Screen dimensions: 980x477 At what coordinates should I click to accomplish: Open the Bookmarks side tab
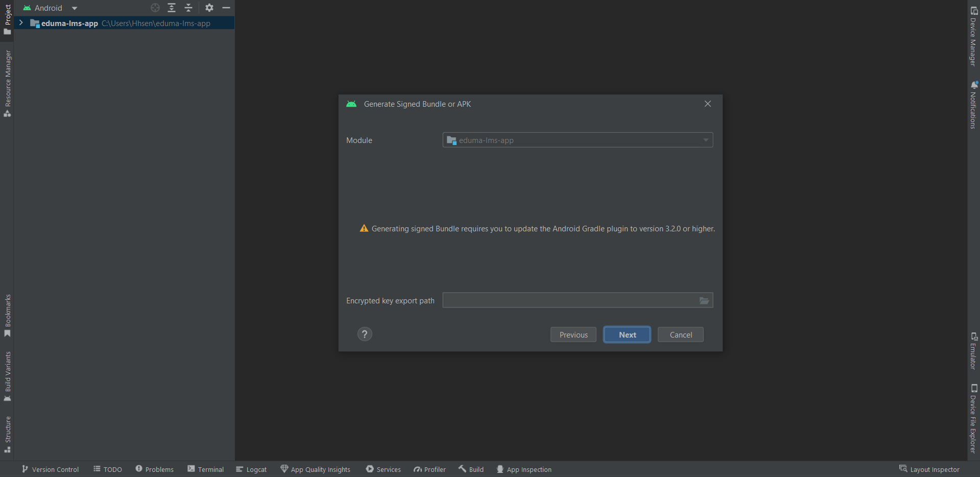pos(7,316)
